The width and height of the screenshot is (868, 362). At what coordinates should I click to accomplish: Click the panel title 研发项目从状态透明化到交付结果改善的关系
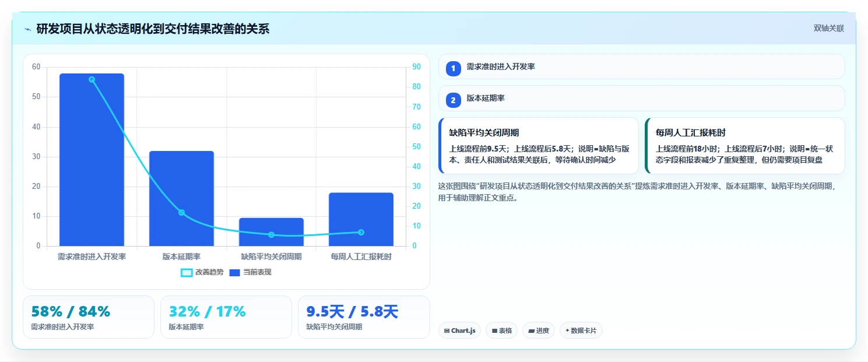pyautogui.click(x=153, y=29)
